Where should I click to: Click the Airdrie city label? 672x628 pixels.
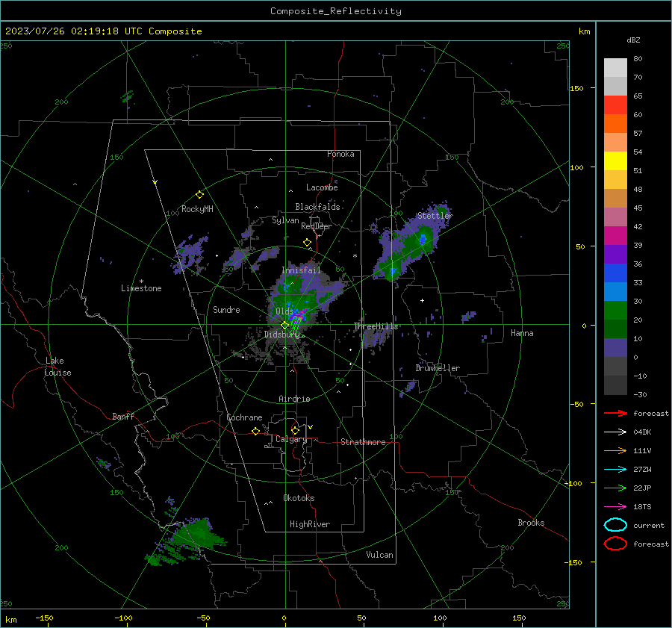click(294, 399)
